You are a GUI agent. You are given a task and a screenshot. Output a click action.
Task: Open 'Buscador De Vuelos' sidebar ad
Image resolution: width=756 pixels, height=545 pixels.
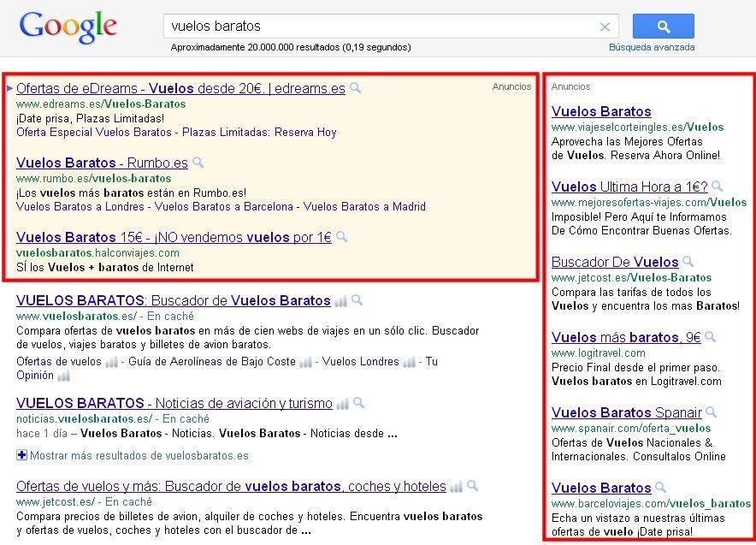(x=615, y=263)
